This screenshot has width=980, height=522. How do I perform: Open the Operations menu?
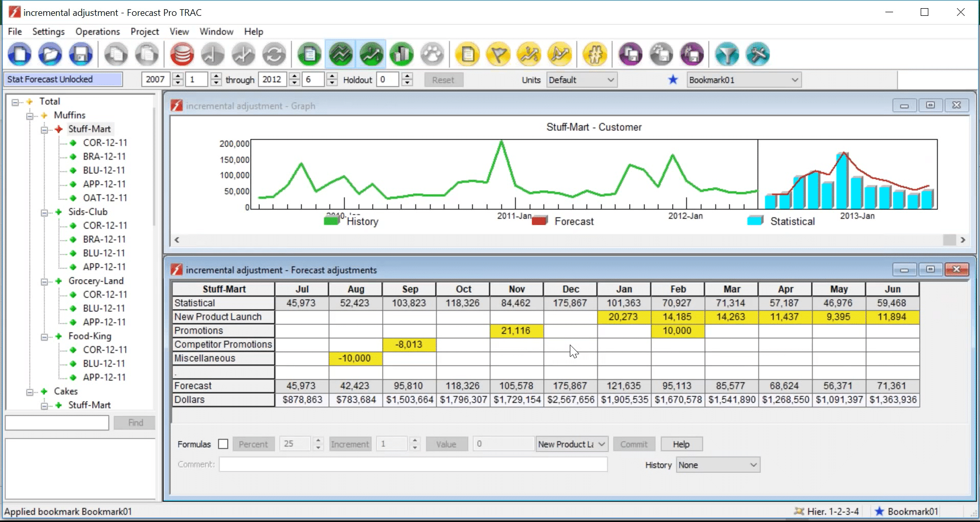[97, 32]
